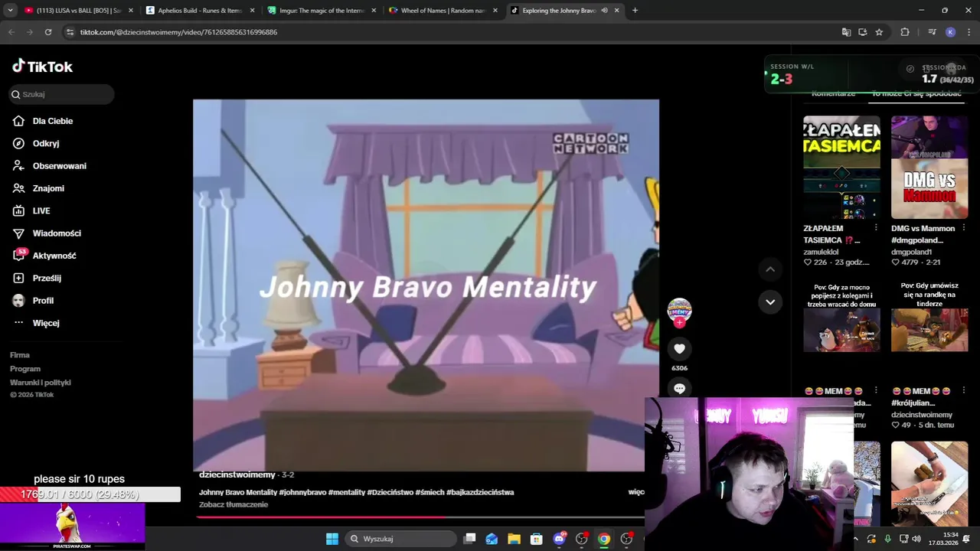The height and width of the screenshot is (551, 980).
Task: Open Aktywność notifications with badge
Action: [54, 256]
